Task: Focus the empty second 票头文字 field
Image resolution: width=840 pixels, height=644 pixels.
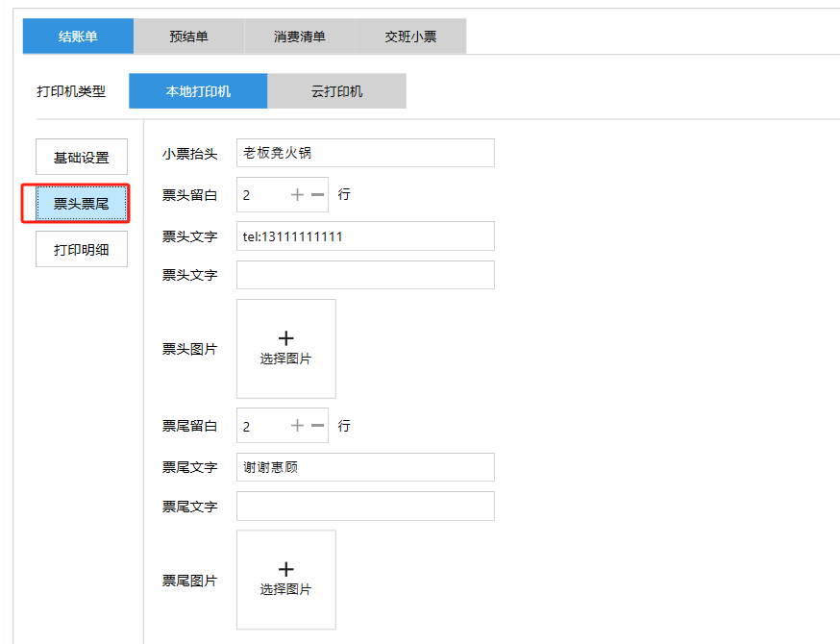Action: tap(365, 275)
